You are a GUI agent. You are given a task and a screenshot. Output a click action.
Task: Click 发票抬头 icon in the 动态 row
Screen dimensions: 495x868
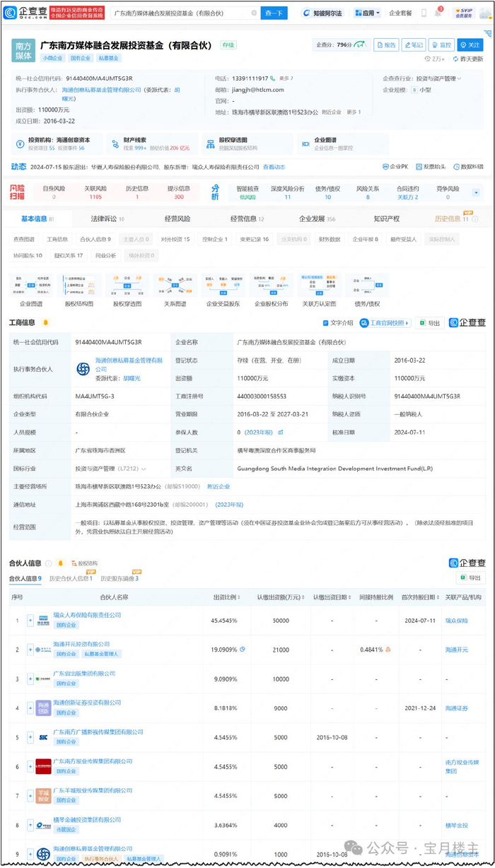430,167
